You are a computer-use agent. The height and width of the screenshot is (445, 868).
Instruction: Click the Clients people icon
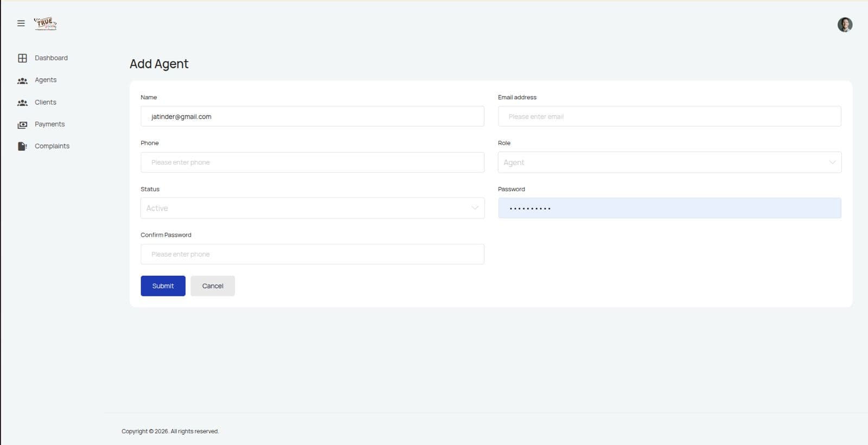pyautogui.click(x=22, y=103)
